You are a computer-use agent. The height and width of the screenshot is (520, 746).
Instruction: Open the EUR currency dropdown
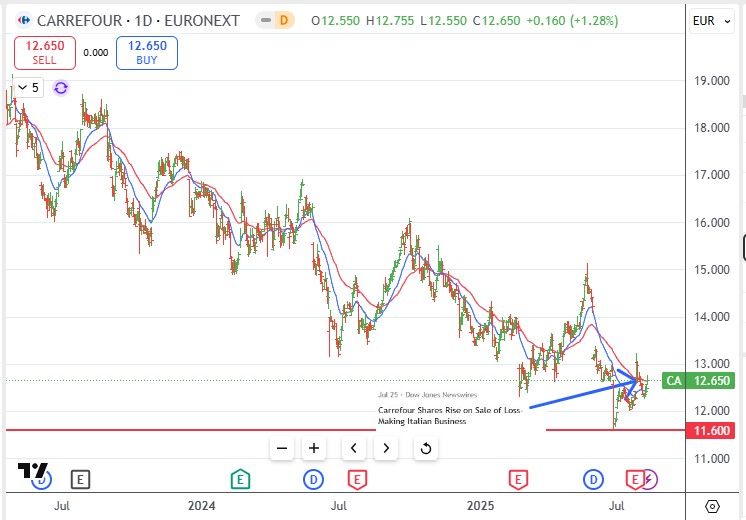(x=712, y=21)
